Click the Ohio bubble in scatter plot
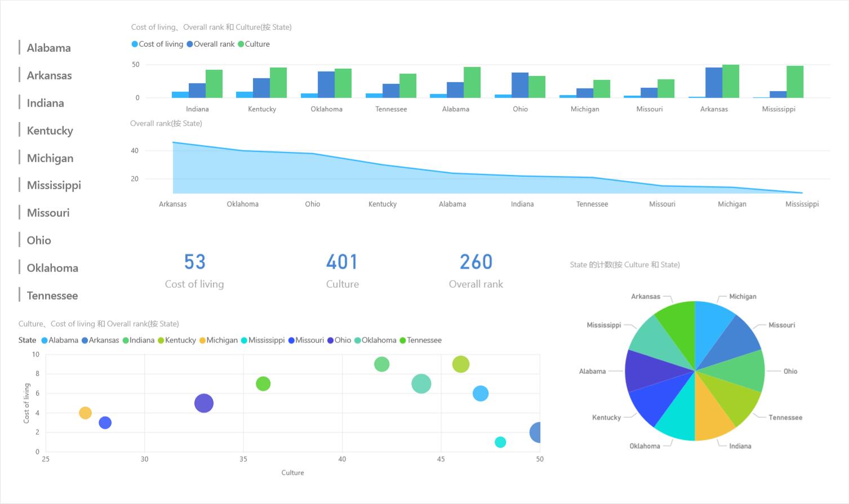Screen dimensions: 849x504 [203, 403]
